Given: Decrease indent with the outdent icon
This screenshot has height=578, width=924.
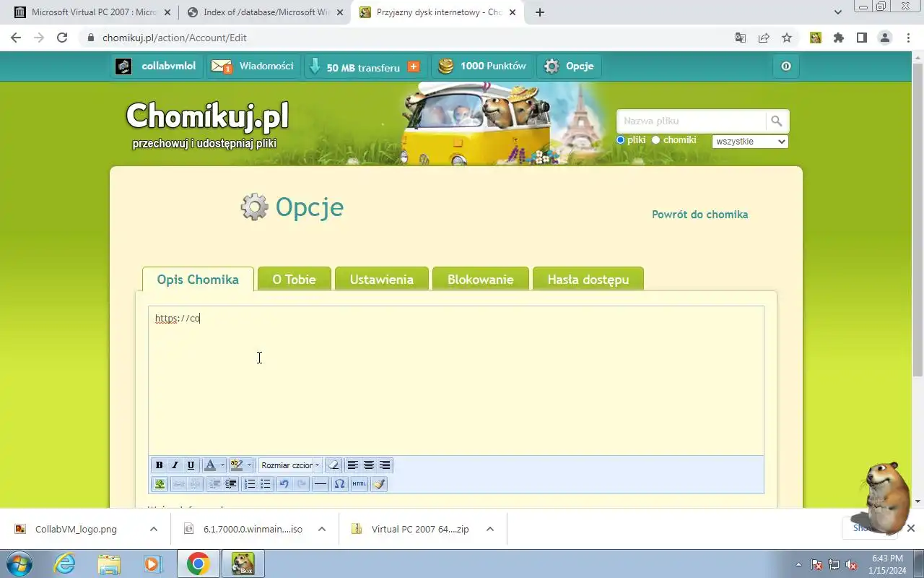Looking at the screenshot, I should [x=214, y=484].
